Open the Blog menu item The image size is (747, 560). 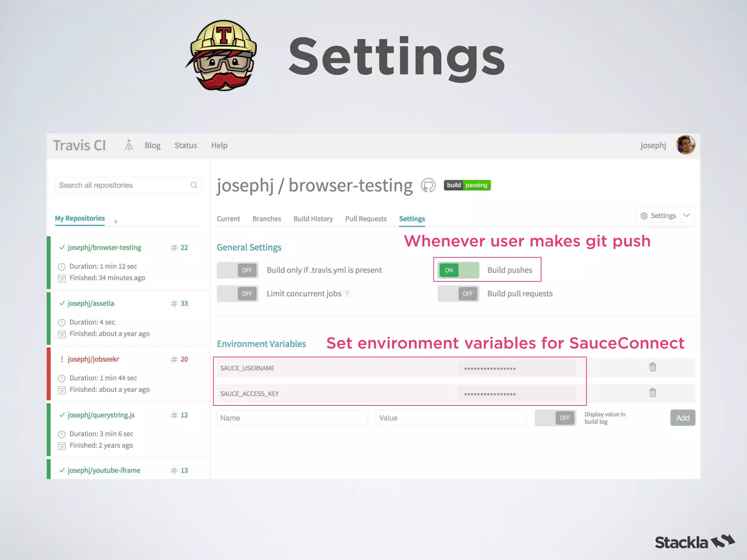152,145
